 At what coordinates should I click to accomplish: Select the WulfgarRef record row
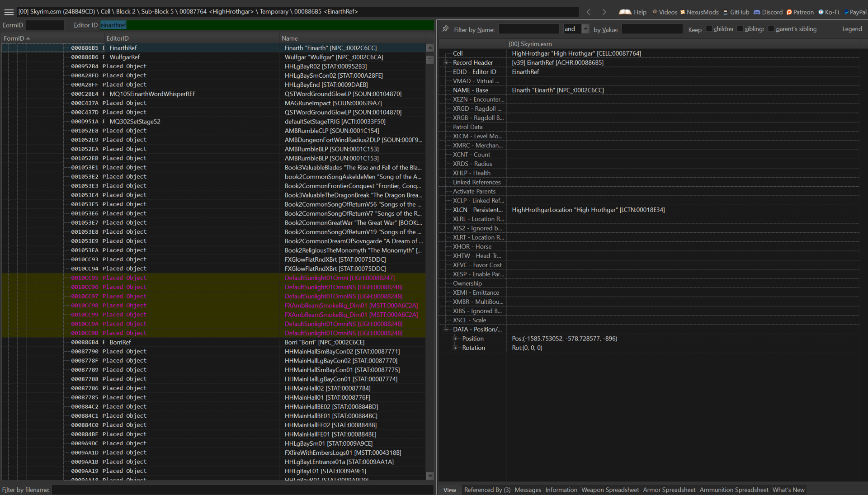(x=213, y=57)
